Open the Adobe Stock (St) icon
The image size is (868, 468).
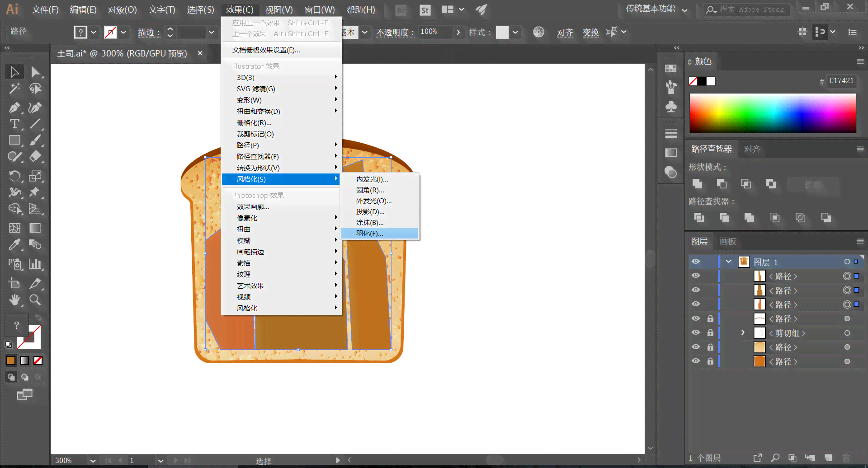click(425, 10)
